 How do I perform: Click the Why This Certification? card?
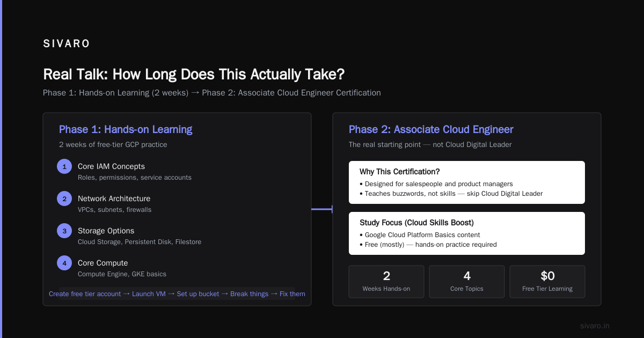pos(467,182)
